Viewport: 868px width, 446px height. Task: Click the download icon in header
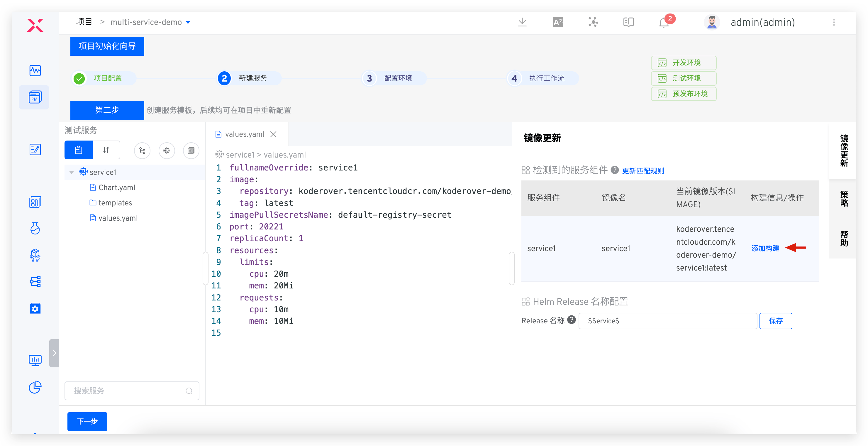point(522,22)
